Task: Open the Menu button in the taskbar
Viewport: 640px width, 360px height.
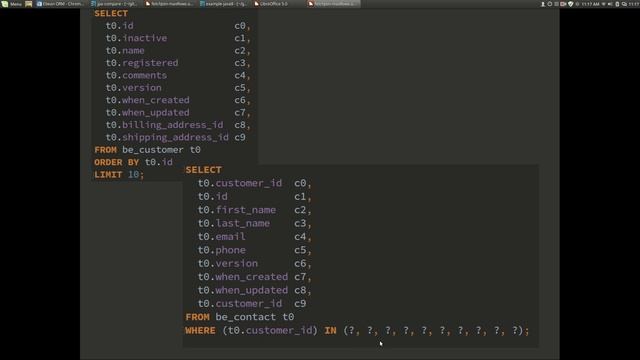Action: 11,4
